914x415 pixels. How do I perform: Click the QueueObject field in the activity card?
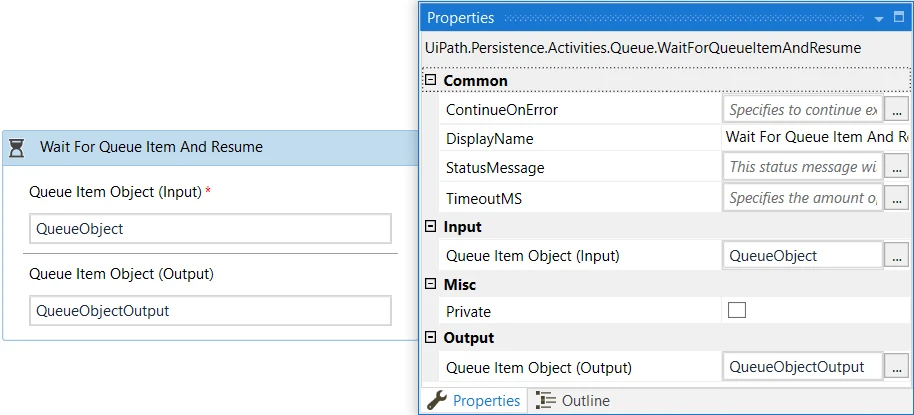tap(210, 228)
